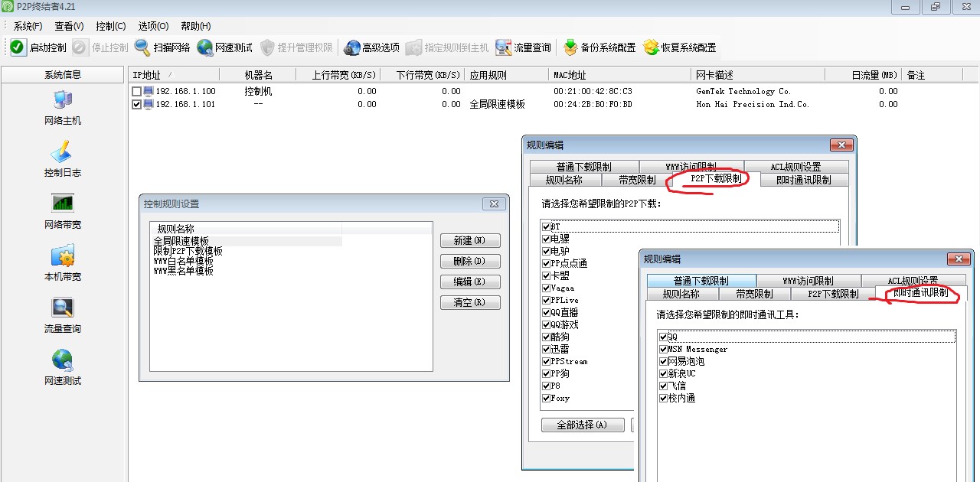
Task: Open 本机带宽 in the left sidebar
Action: click(62, 263)
